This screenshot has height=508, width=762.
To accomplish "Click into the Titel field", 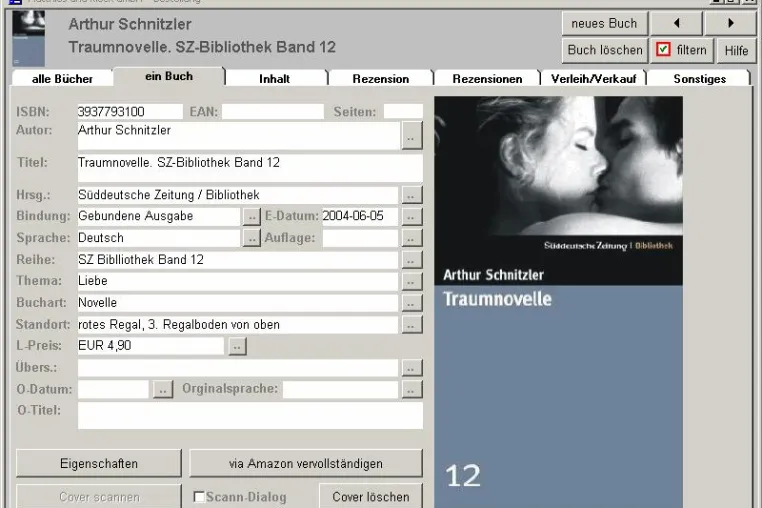I will [x=250, y=168].
